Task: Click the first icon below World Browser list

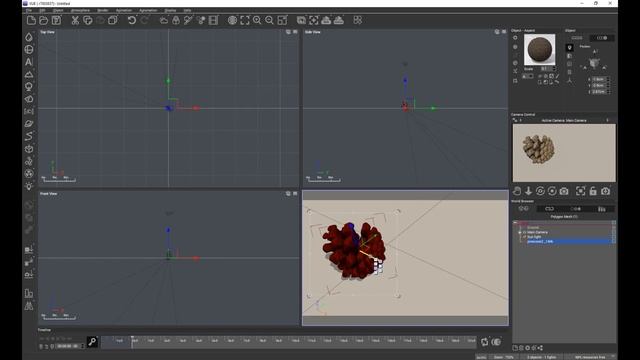Action: 516,348
